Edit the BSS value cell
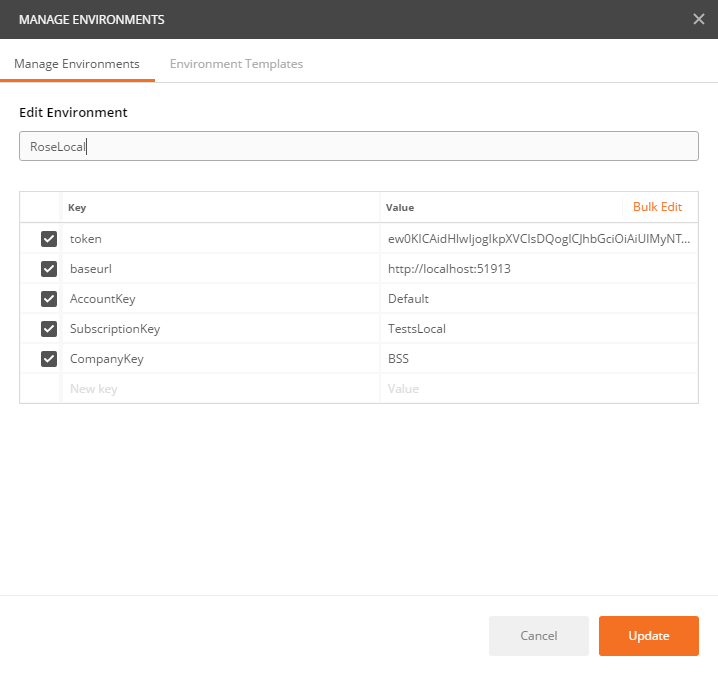The width and height of the screenshot is (718, 673). tap(539, 359)
